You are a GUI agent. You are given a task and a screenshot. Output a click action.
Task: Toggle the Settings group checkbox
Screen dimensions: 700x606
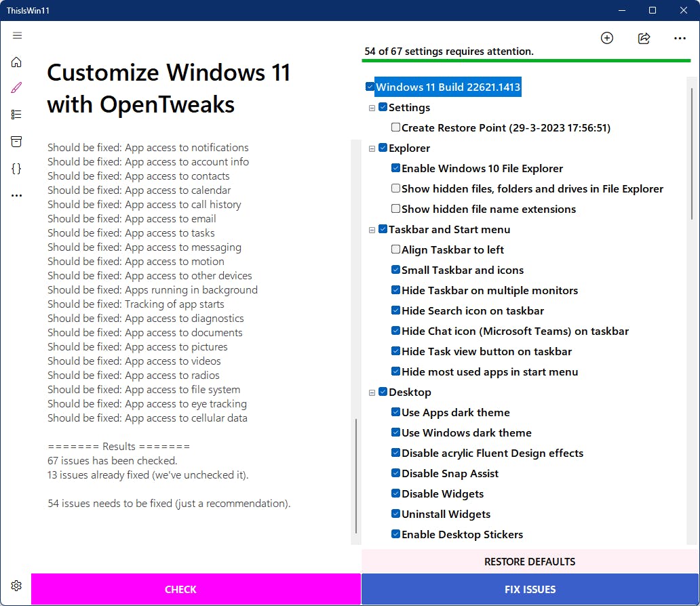383,107
